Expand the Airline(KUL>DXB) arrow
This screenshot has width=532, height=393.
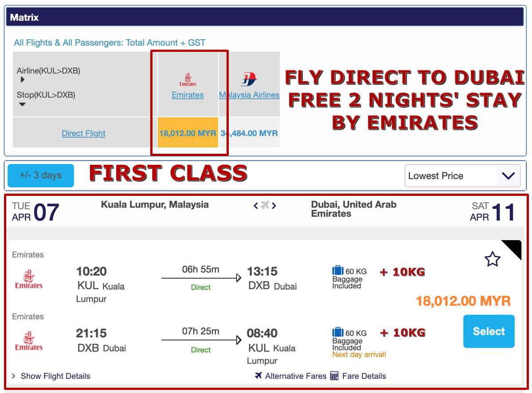point(23,80)
